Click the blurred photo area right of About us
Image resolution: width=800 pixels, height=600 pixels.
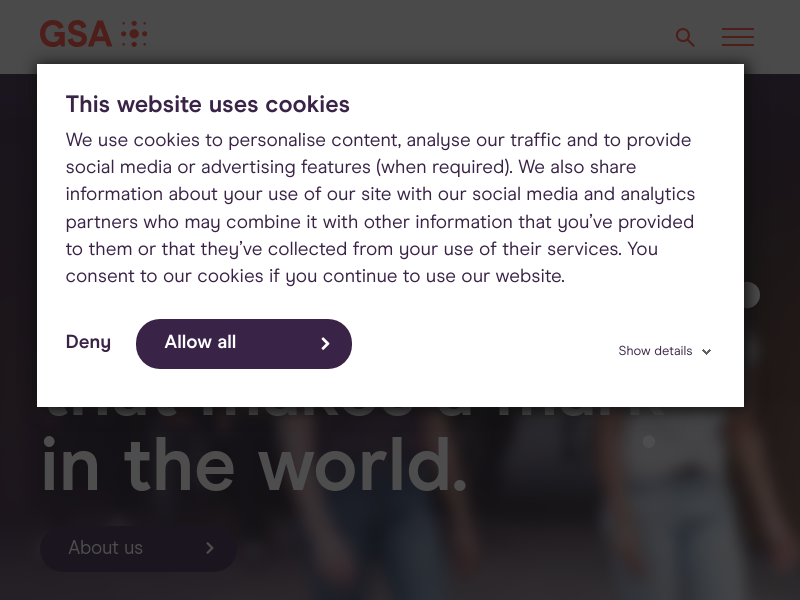[450, 540]
